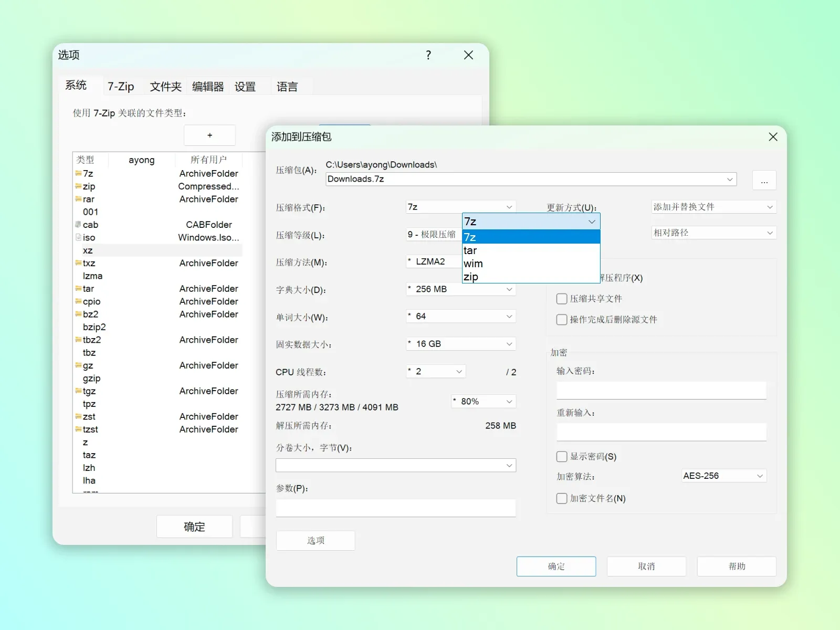This screenshot has width=840, height=630.
Task: Open the update mode dropdown
Action: pos(713,207)
